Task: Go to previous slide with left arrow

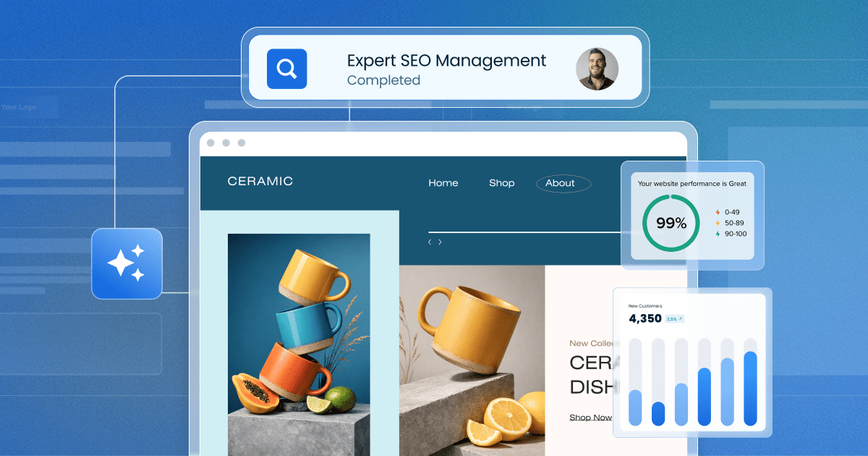Action: point(430,242)
